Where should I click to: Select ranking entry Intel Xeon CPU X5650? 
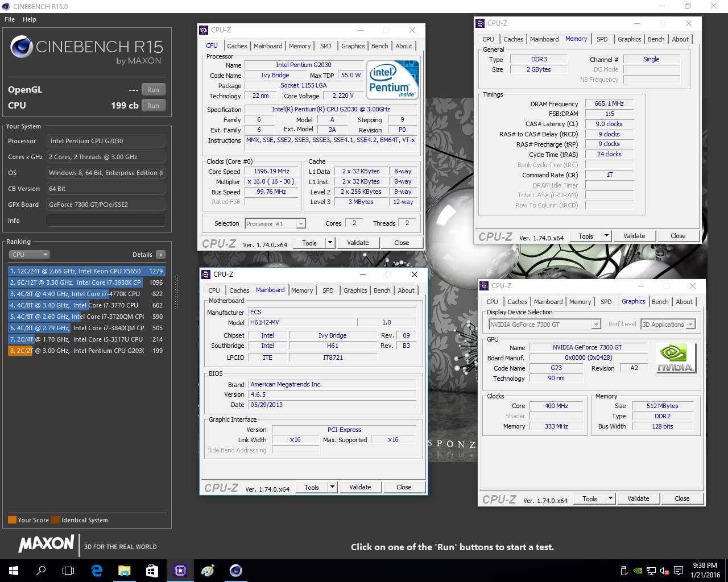click(x=86, y=271)
